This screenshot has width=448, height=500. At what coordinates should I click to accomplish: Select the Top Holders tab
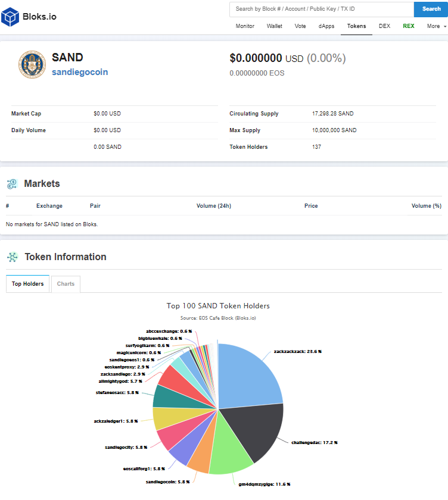click(28, 284)
